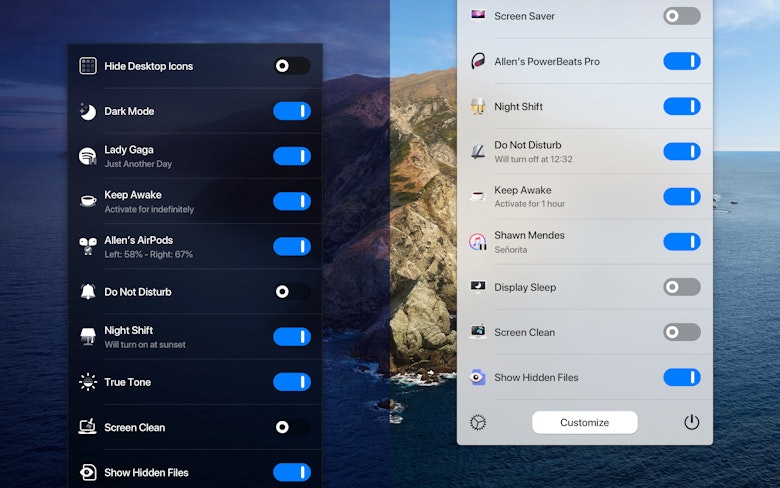Click the lamp icon in light Night Shift row
780x488 pixels.
(x=478, y=106)
